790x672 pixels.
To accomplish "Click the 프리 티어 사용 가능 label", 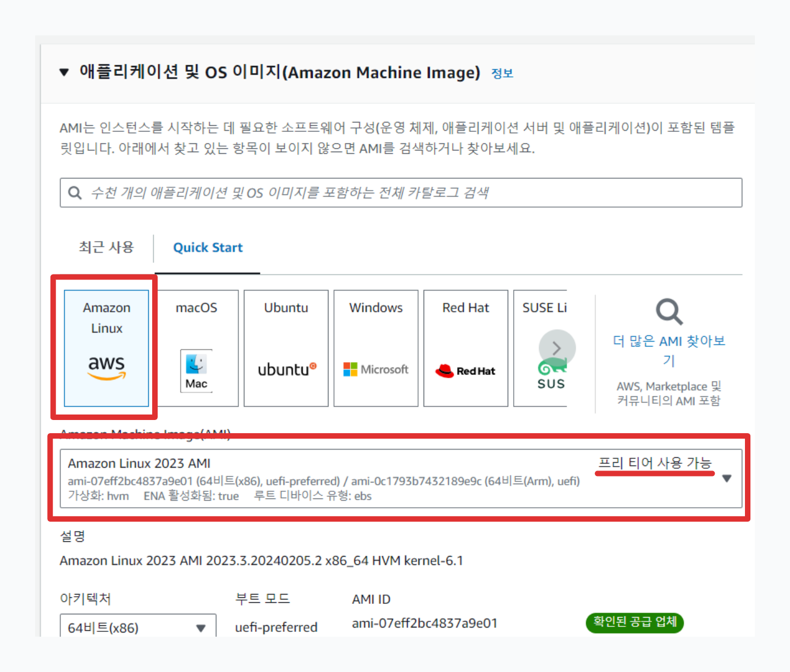I will tap(655, 463).
